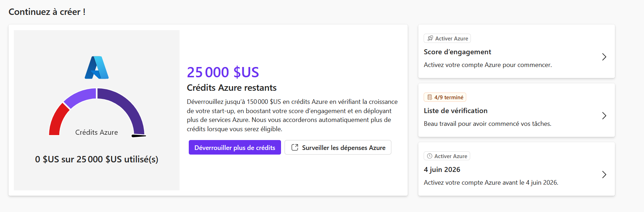Screen dimensions: 644x212
Task: Click the 4 juin 2026 heading
Action: point(442,169)
